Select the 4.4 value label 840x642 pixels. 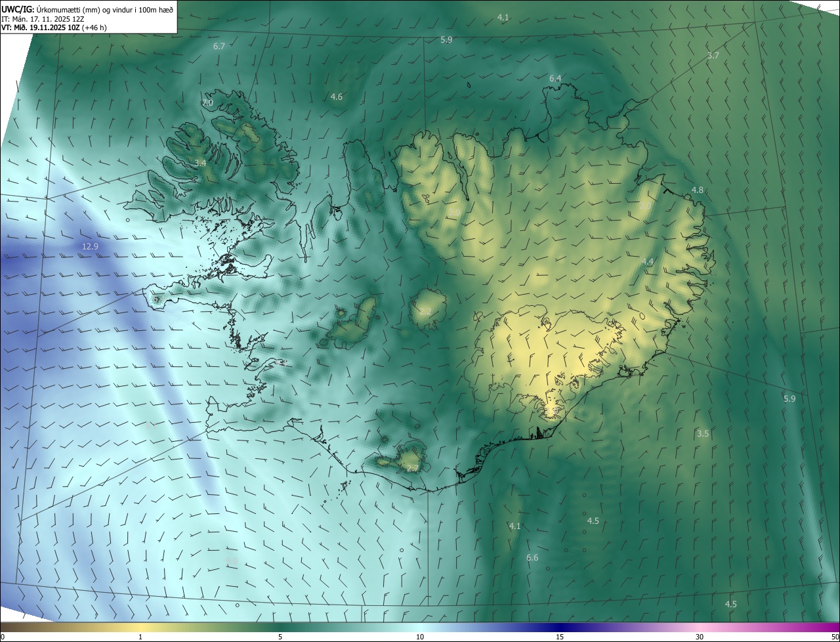pos(648,262)
